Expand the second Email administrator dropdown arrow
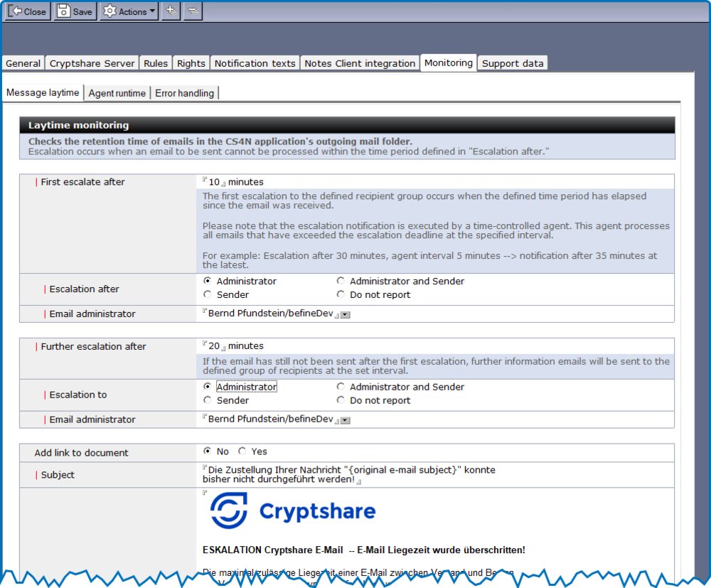The image size is (711, 588). pos(345,420)
